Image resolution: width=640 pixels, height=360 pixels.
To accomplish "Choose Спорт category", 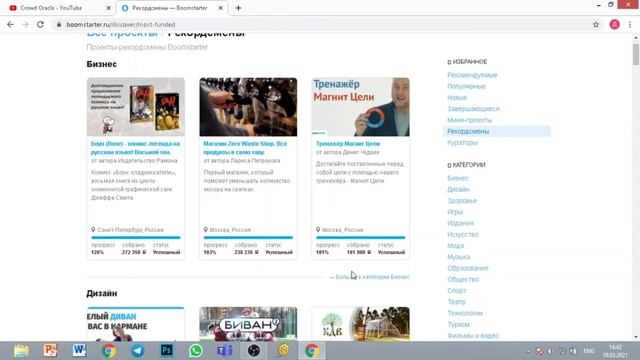I will click(x=456, y=291).
